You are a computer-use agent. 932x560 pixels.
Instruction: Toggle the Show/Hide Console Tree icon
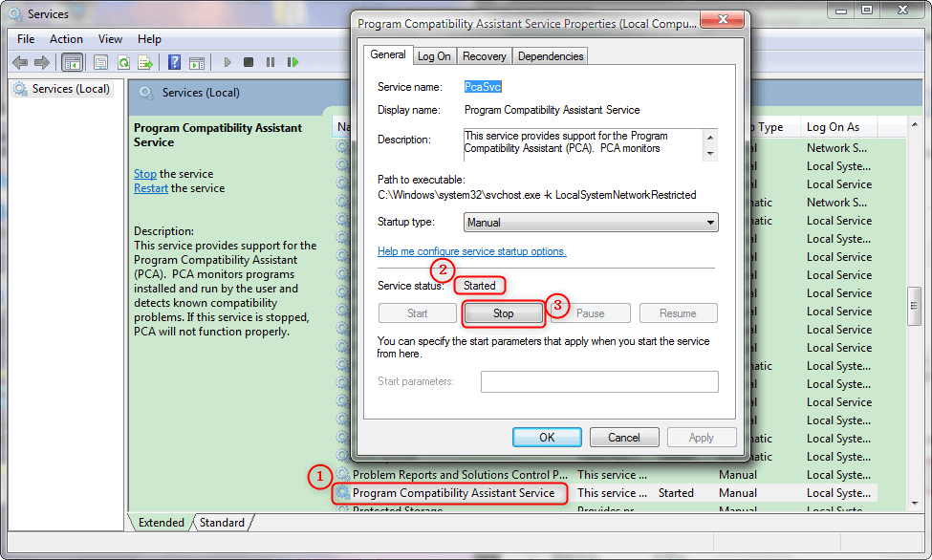(71, 63)
